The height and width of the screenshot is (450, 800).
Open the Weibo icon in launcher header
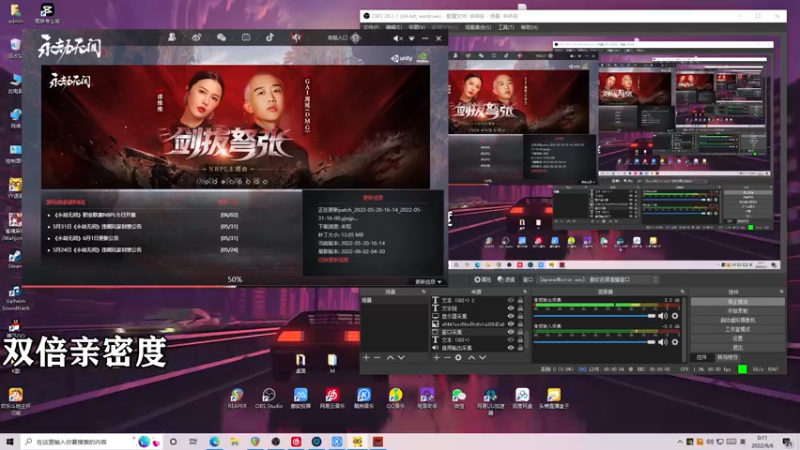click(x=196, y=37)
